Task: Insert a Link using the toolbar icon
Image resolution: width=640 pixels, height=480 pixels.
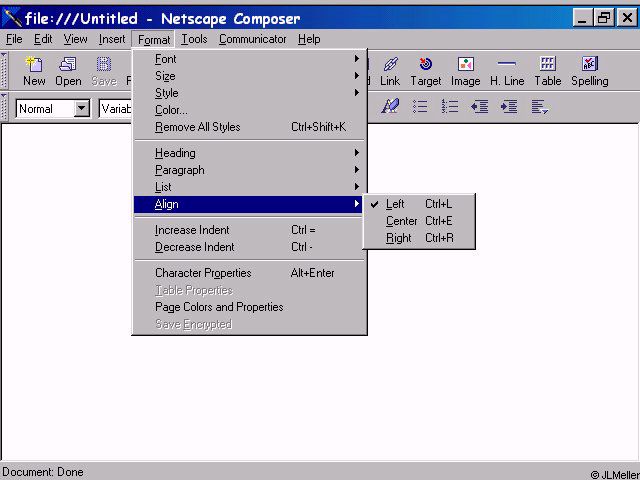Action: point(390,71)
